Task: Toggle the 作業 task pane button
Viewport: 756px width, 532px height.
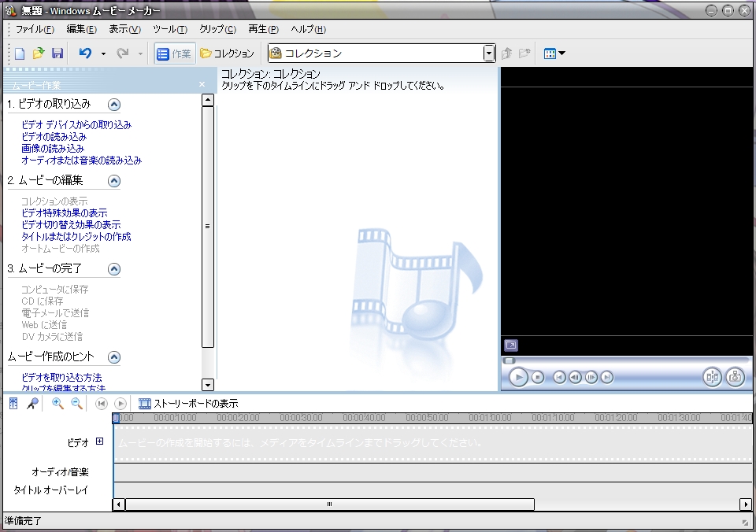Action: pos(175,54)
